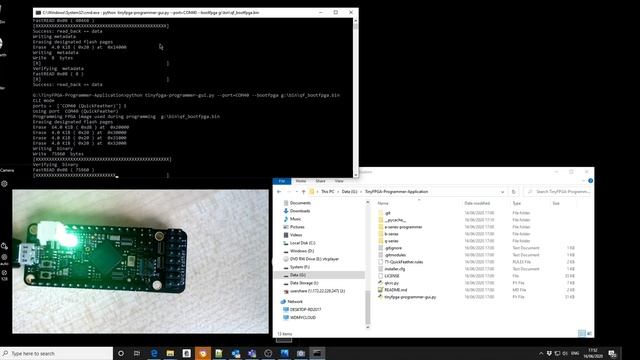Open the Camera app taskbar icon
Screen dimensions: 640x360
pyautogui.click(x=301, y=353)
